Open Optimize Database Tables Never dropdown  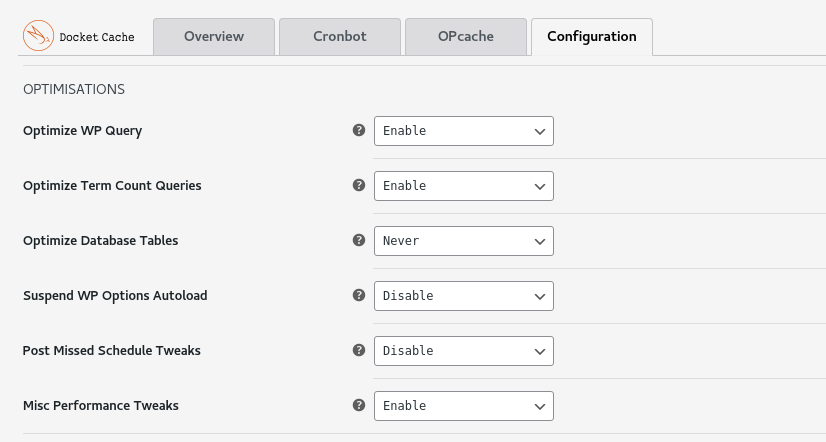pos(464,241)
